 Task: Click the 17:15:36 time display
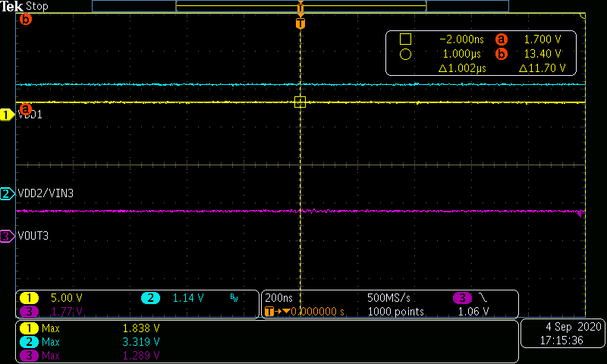[x=561, y=340]
